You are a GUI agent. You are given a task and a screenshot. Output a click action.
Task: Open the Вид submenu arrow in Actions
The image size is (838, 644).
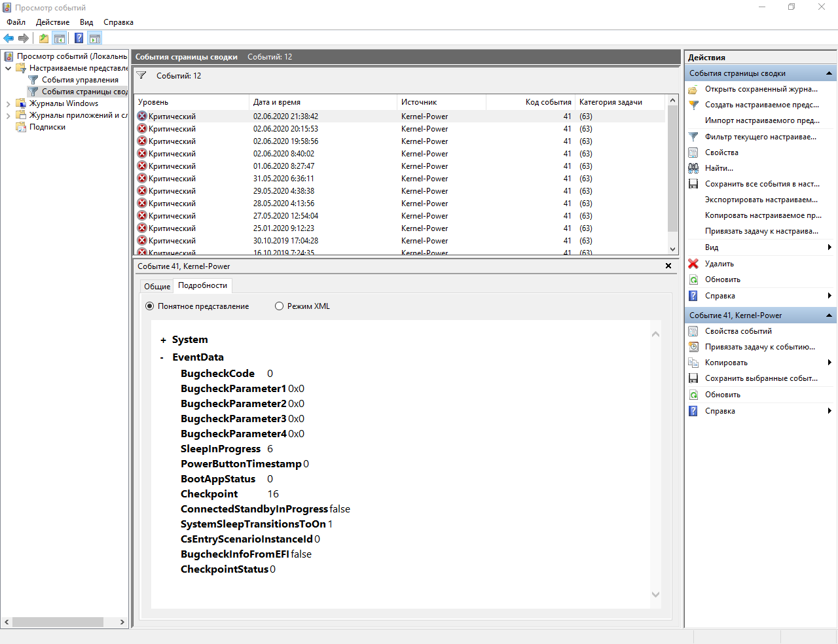[x=829, y=247]
